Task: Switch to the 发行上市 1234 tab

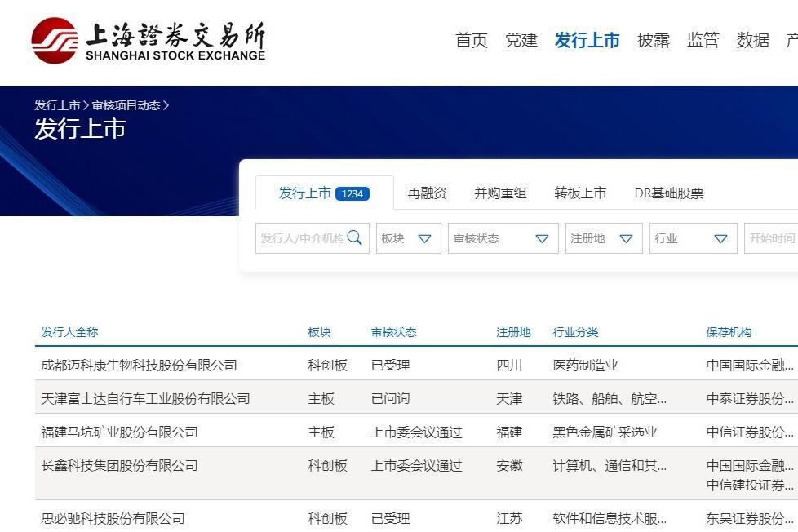Action: point(324,193)
